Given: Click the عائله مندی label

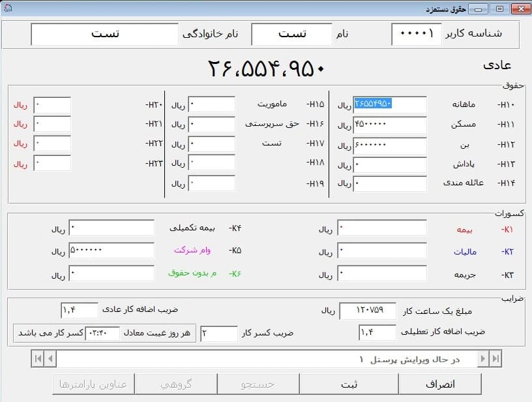Looking at the screenshot, I should (464, 183).
